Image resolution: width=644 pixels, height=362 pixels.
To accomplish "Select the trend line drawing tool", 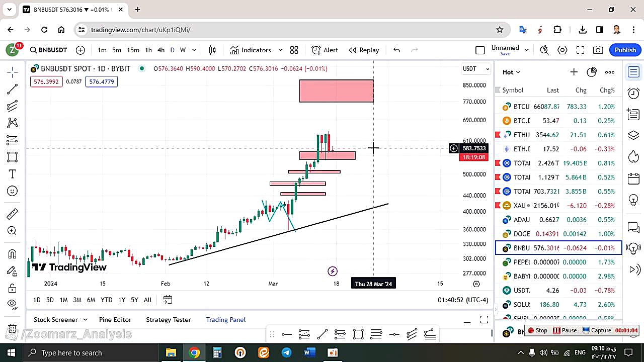I will (13, 89).
